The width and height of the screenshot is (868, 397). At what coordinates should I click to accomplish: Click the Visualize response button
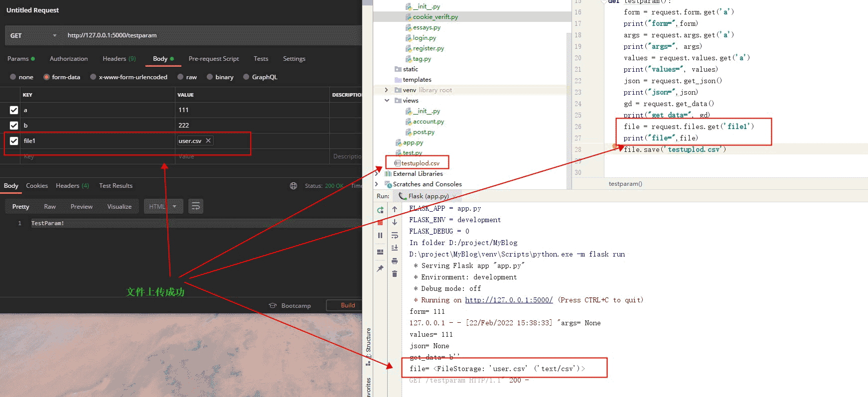coord(120,207)
